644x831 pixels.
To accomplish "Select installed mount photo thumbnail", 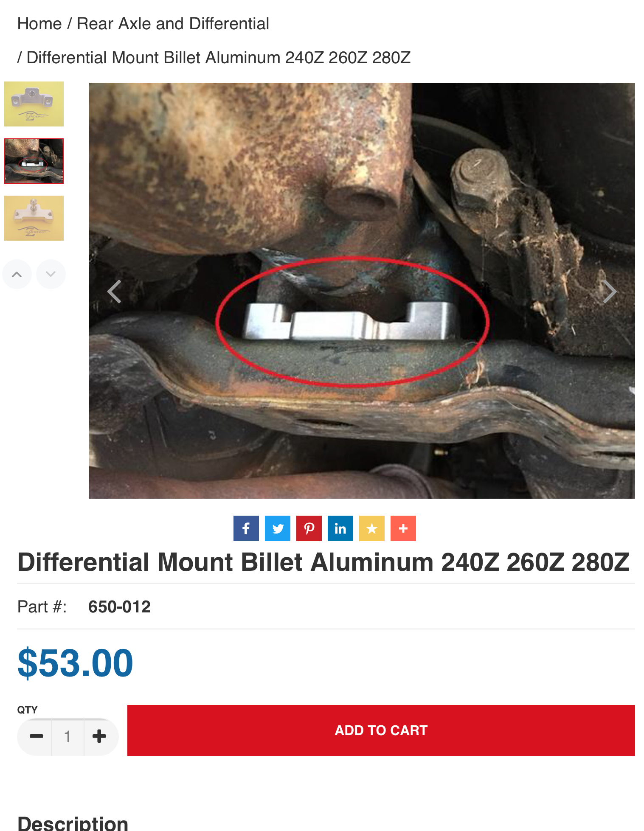I will pos(34,161).
